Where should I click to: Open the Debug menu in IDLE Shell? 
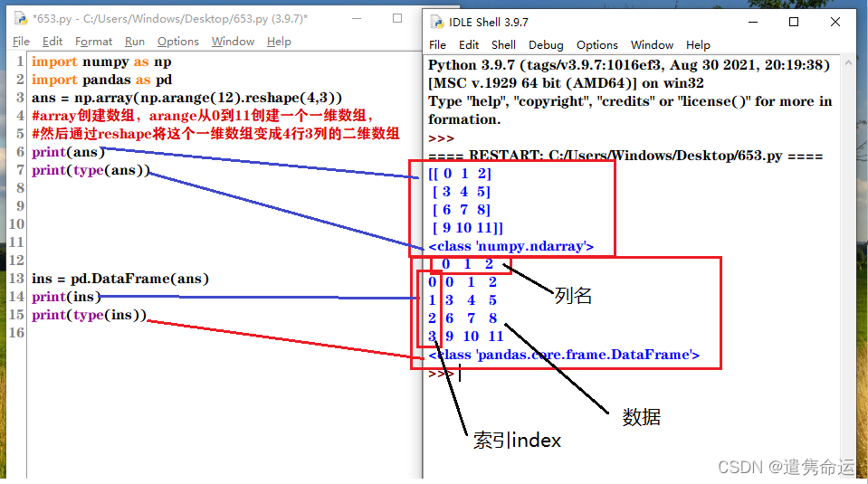(x=546, y=45)
